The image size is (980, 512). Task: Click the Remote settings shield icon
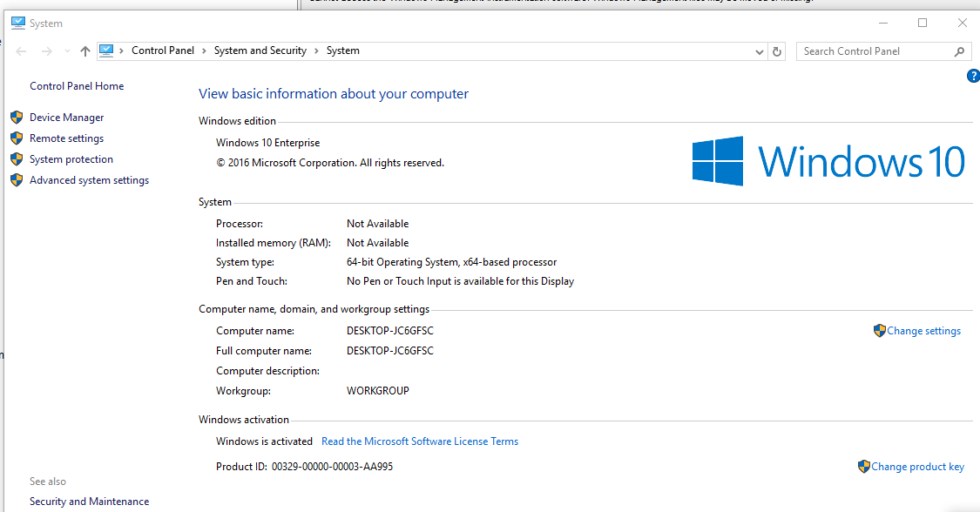click(16, 138)
